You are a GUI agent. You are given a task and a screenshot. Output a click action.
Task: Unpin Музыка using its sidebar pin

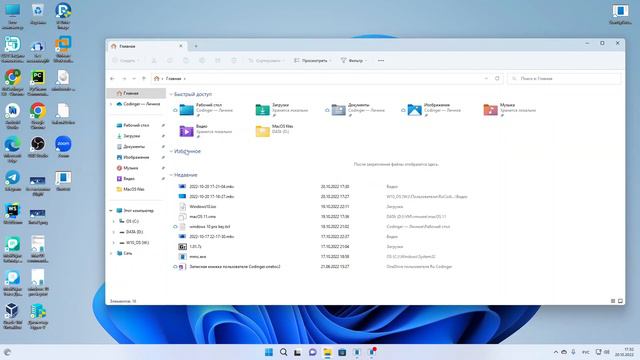pyautogui.click(x=163, y=168)
